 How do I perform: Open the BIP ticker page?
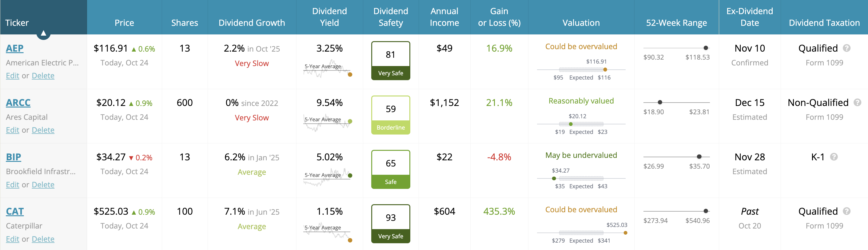pyautogui.click(x=14, y=156)
